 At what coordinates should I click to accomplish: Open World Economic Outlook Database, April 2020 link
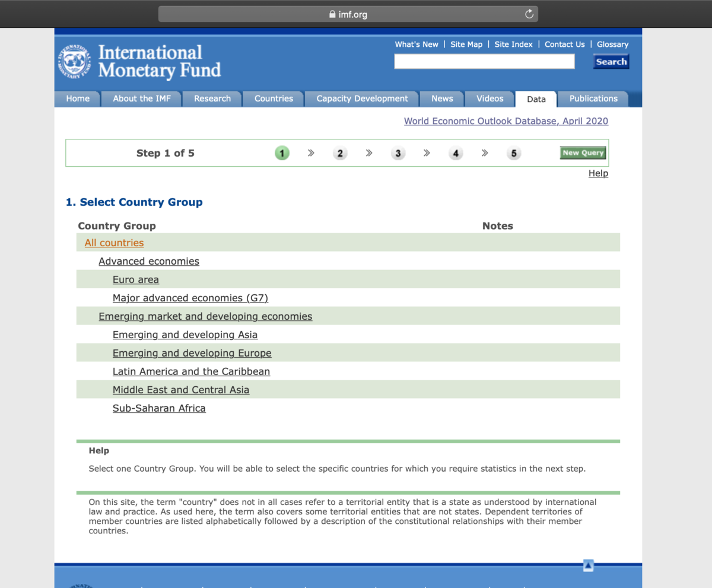tap(506, 121)
